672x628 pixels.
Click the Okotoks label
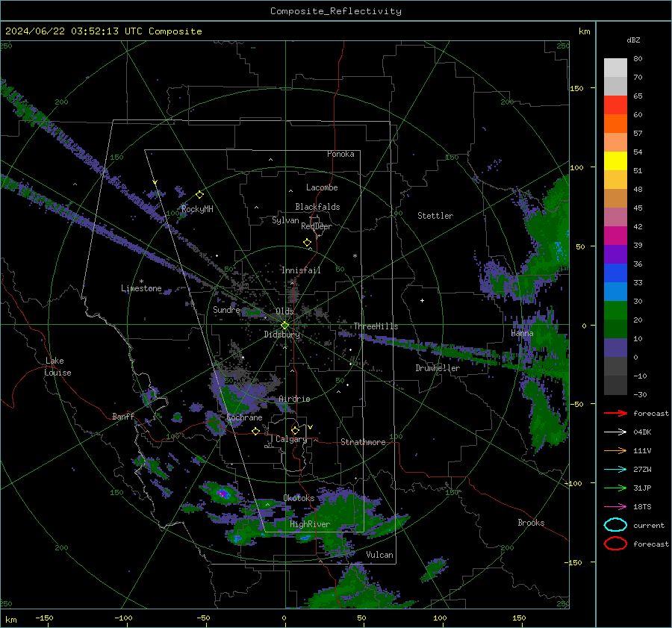click(299, 498)
